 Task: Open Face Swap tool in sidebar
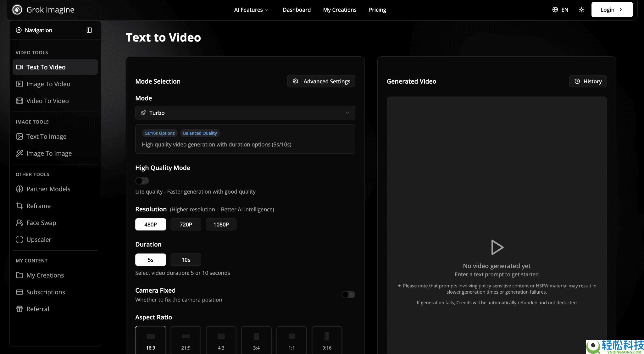click(x=41, y=223)
